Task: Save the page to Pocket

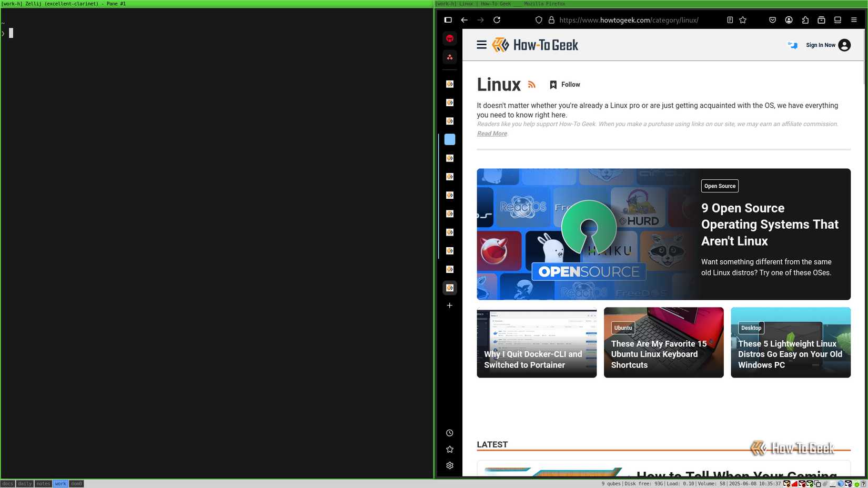Action: coord(772,20)
